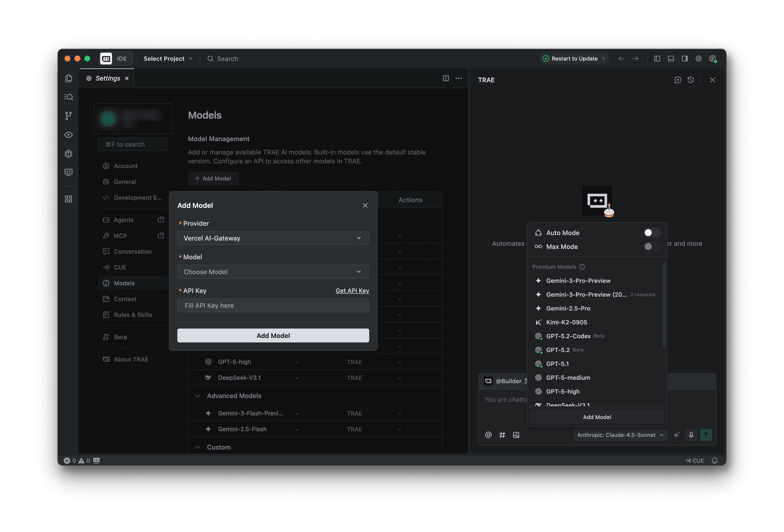The image size is (784, 532).
Task: Open the Choose Model dropdown
Action: tap(273, 272)
